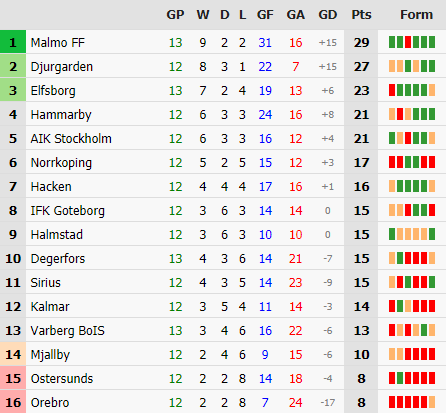
Task: Select Norrkoping in the standings
Action: [x=61, y=163]
